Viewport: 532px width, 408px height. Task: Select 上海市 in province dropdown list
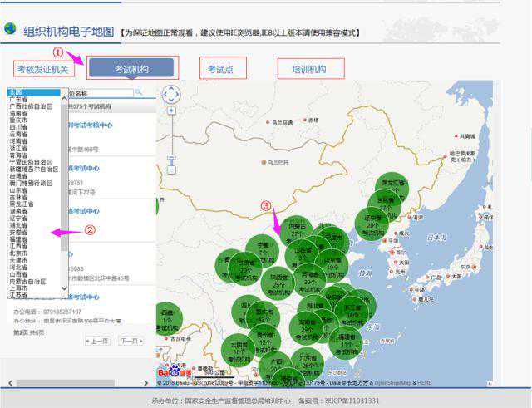[18, 288]
